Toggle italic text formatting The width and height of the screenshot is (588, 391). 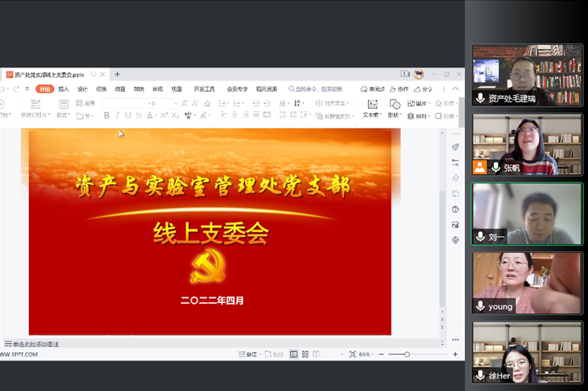[x=117, y=115]
